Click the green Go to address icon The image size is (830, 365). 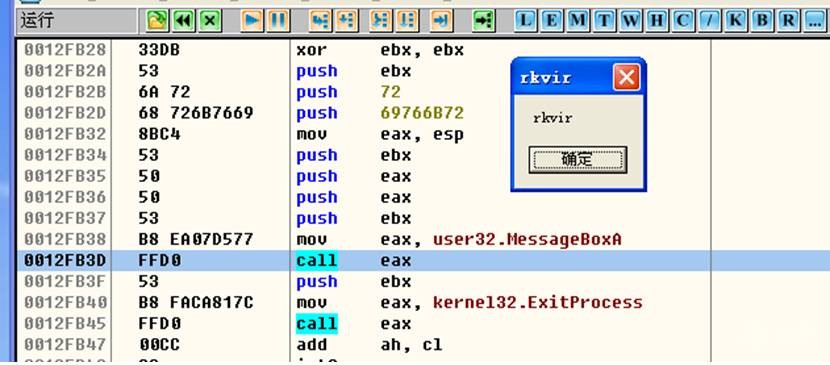(483, 21)
